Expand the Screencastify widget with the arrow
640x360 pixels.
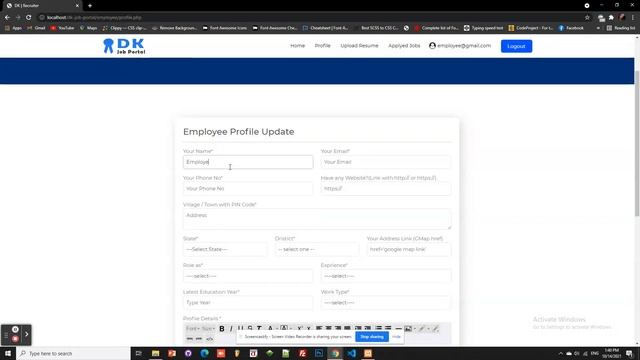click(x=27, y=334)
